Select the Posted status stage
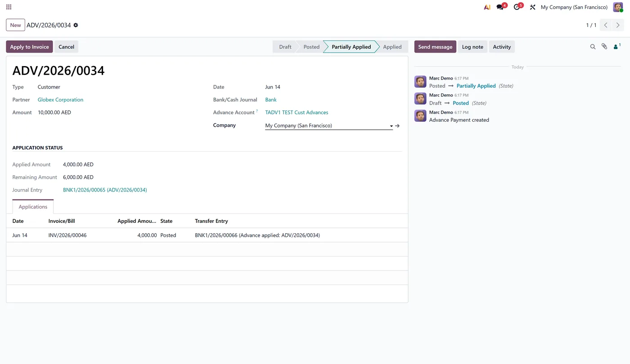 311,47
